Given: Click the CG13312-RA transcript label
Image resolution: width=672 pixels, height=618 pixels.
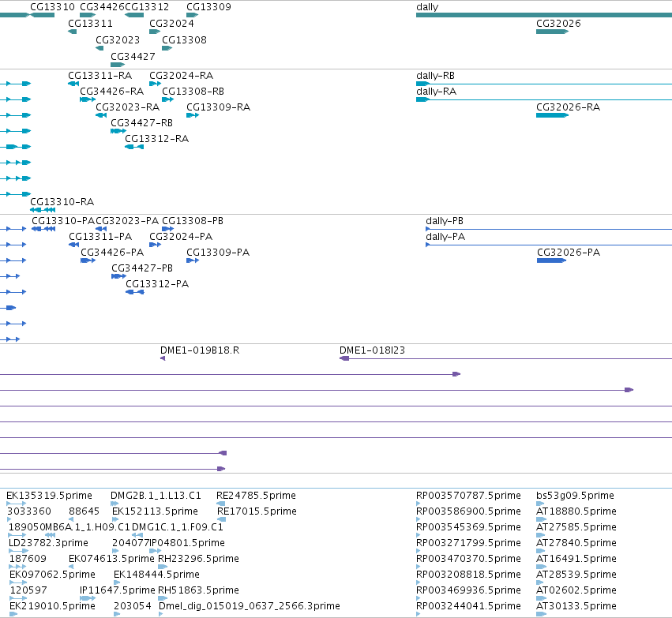Looking at the screenshot, I should click(x=157, y=139).
